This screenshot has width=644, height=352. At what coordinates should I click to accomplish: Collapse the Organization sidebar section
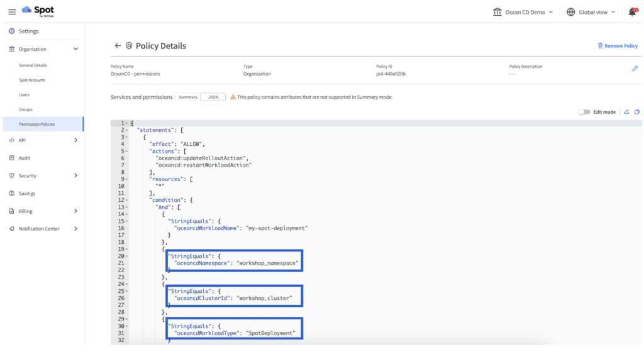tap(75, 49)
